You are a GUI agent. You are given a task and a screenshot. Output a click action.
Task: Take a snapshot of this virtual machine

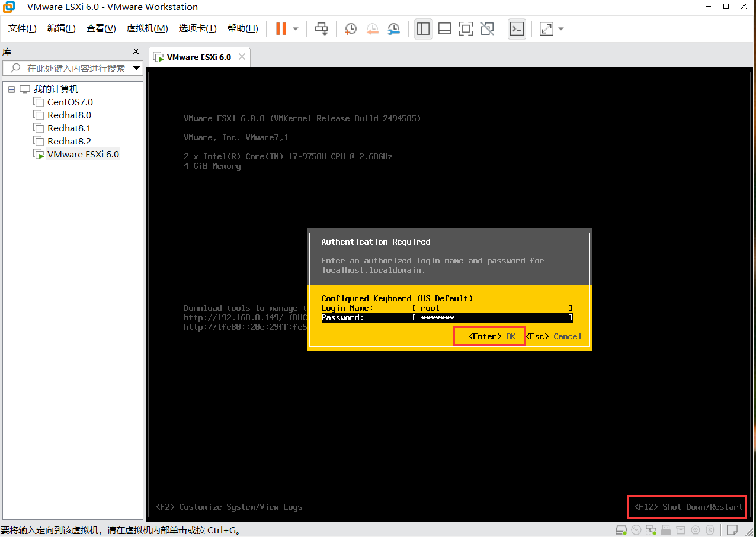(351, 28)
